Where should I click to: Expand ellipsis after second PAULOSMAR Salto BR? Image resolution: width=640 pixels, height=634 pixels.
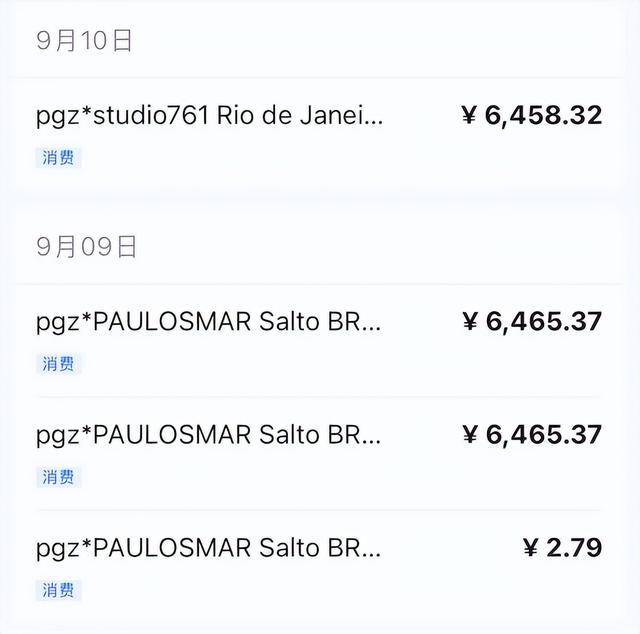coord(371,442)
